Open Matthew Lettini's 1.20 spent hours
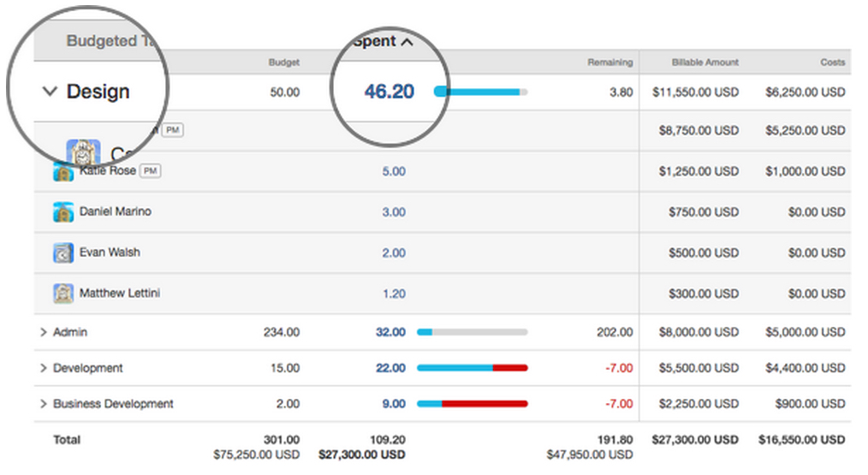 (x=394, y=294)
